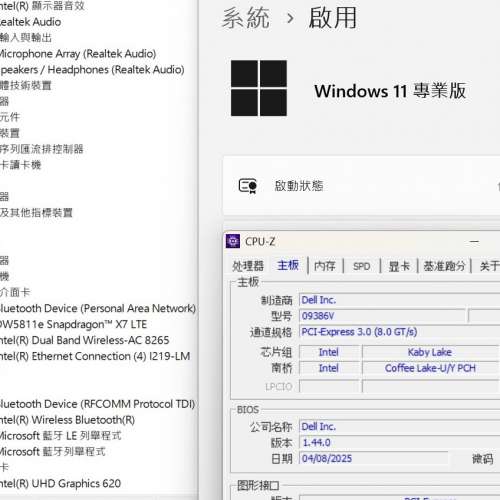Click the 南桥 Intel vendor cell

(329, 368)
